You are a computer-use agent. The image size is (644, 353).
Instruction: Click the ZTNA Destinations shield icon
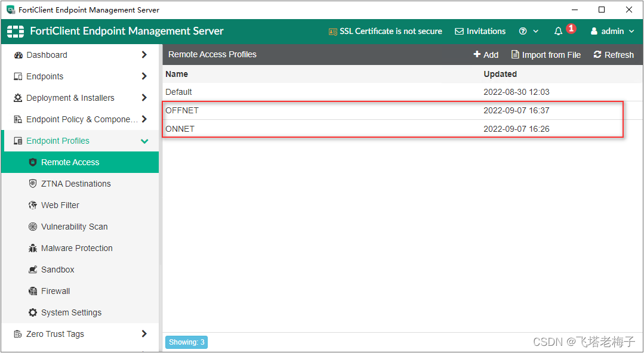coord(33,184)
